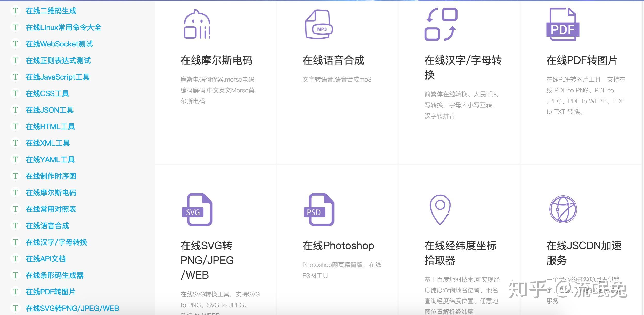This screenshot has height=315, width=644.
Task: Click the Morse code robot icon
Action: (x=197, y=25)
